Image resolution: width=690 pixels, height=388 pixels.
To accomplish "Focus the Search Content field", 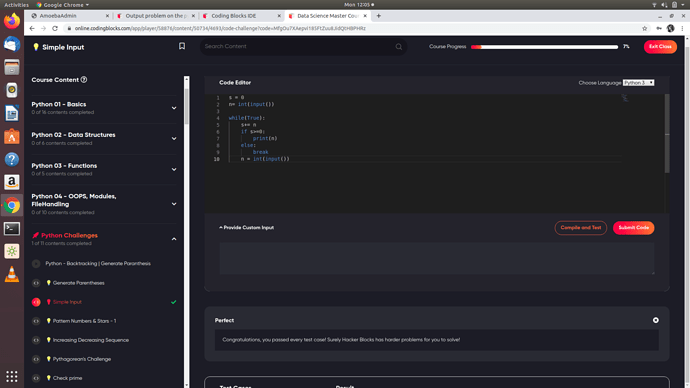I will pyautogui.click(x=303, y=47).
